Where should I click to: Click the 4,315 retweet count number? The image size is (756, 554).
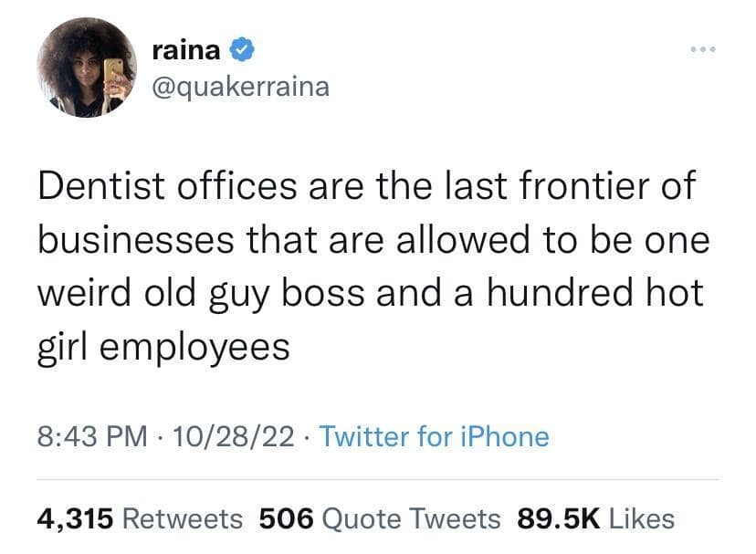pos(75,518)
